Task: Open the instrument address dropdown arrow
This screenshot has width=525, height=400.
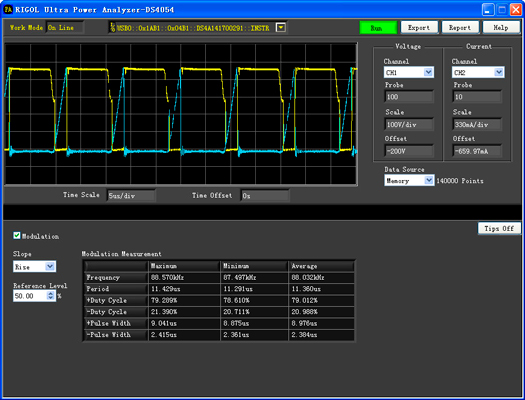Action: click(281, 27)
